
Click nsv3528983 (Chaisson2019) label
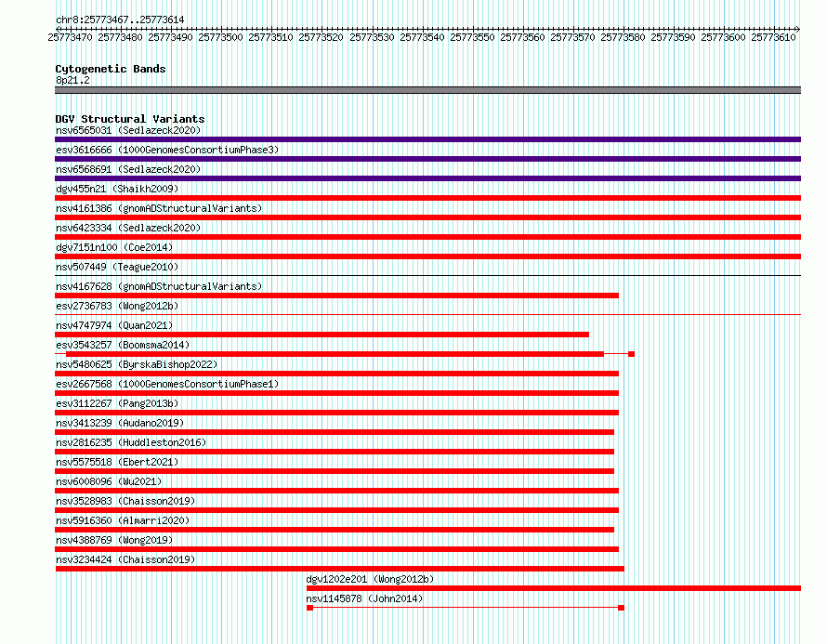point(125,501)
